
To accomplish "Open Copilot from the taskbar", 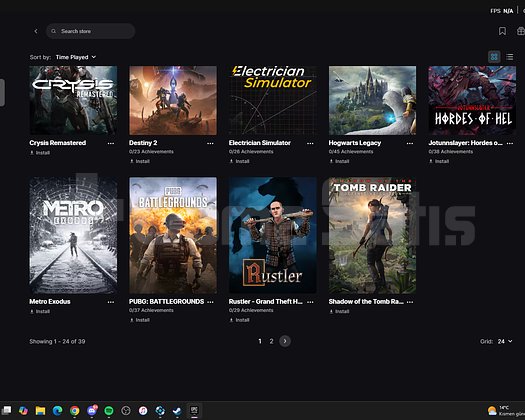I will pyautogui.click(x=23, y=411).
